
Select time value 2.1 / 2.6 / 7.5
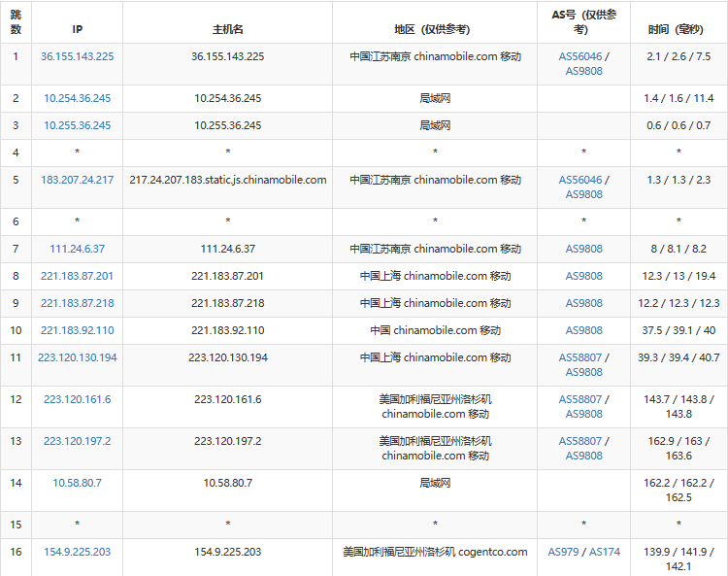678,56
